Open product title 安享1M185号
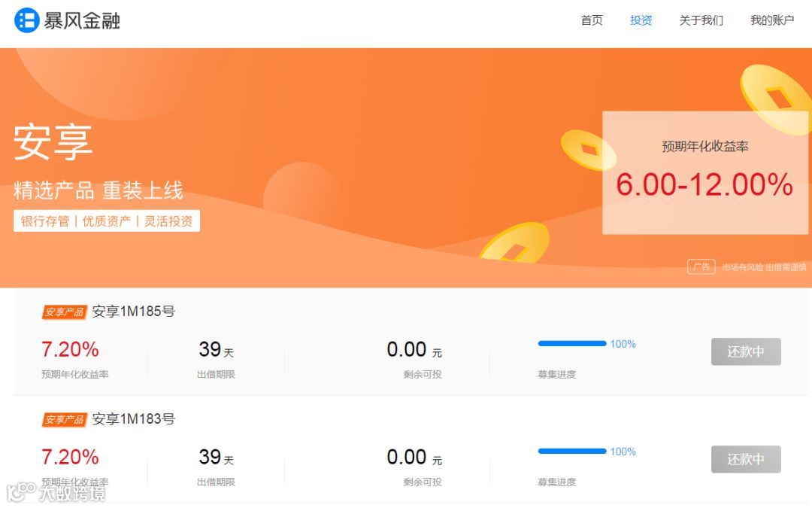812x508 pixels. [134, 311]
